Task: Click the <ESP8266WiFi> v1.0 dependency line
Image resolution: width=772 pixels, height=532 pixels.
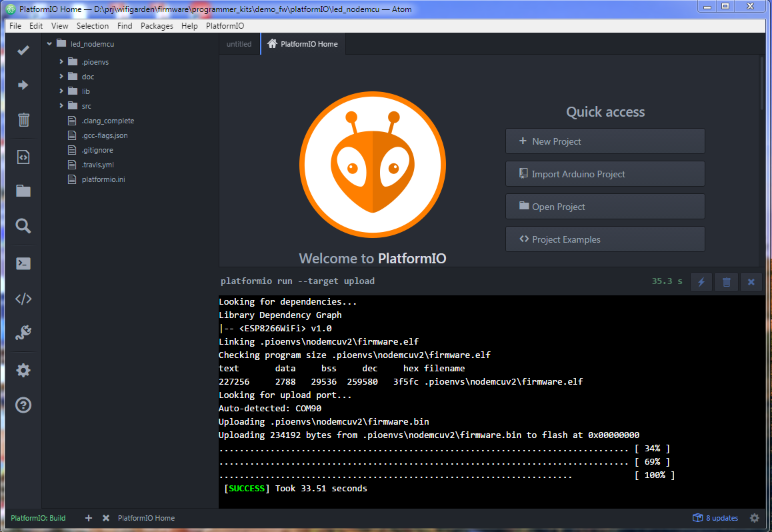Action: pos(275,328)
